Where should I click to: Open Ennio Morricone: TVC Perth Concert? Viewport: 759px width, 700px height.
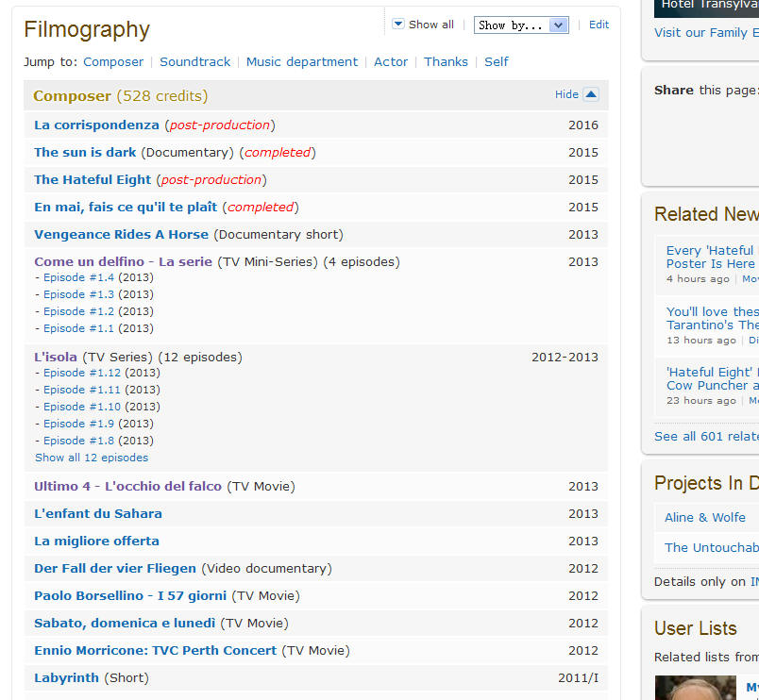click(x=155, y=650)
